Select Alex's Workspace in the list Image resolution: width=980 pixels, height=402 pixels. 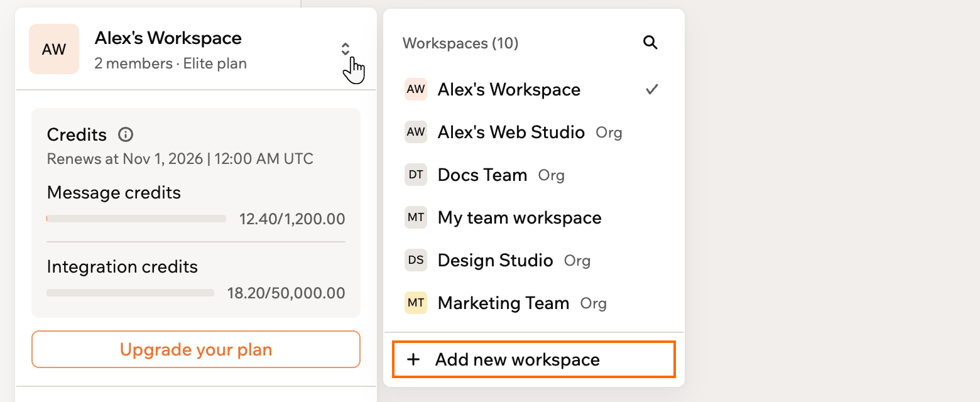pos(534,89)
